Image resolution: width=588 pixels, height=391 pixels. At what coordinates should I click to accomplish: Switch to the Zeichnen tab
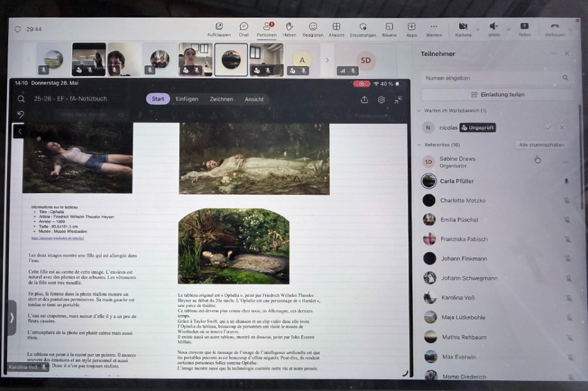pyautogui.click(x=221, y=99)
